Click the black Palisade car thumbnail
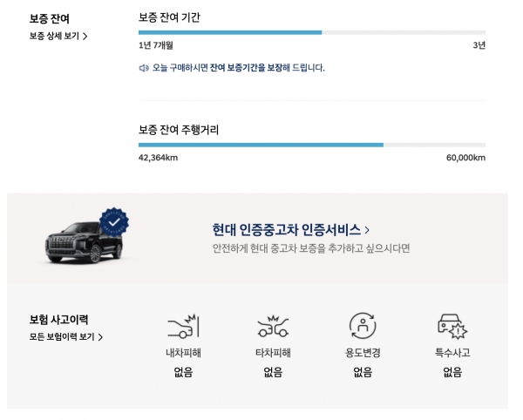Screen dimensions: 523x420 [85, 243]
